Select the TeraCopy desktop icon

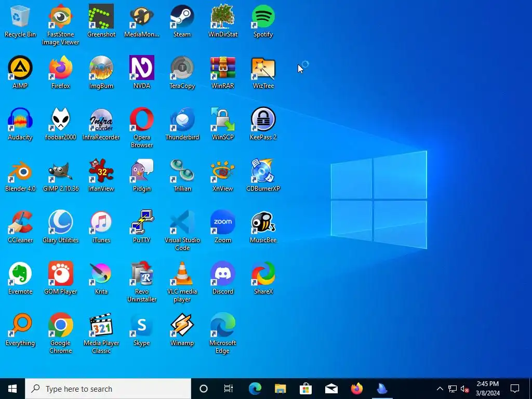click(182, 68)
